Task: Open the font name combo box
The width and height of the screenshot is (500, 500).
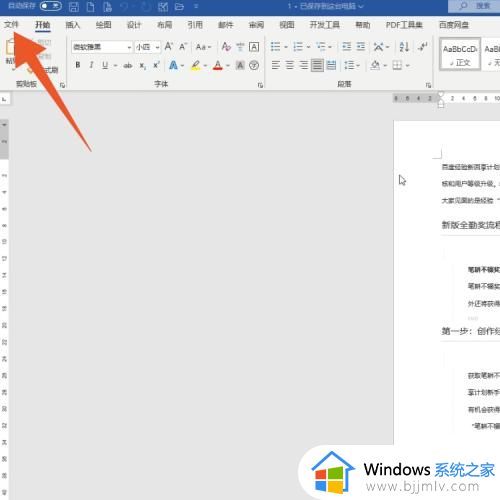Action: pyautogui.click(x=102, y=47)
